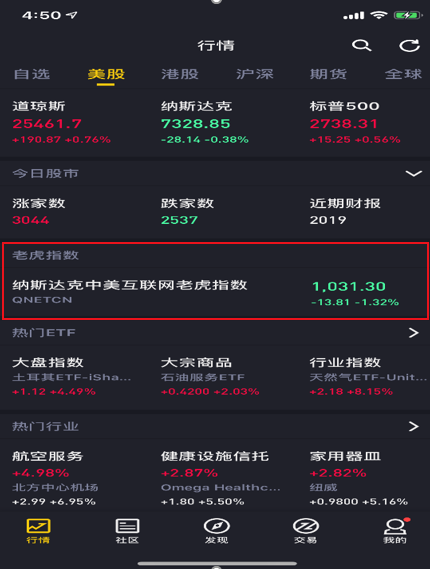Expand the 热门ETF list arrow

coord(414,333)
